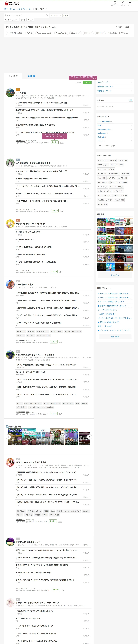Select the 新着記事 tab
This screenshot has height=644, width=138.
pyautogui.click(x=31, y=76)
